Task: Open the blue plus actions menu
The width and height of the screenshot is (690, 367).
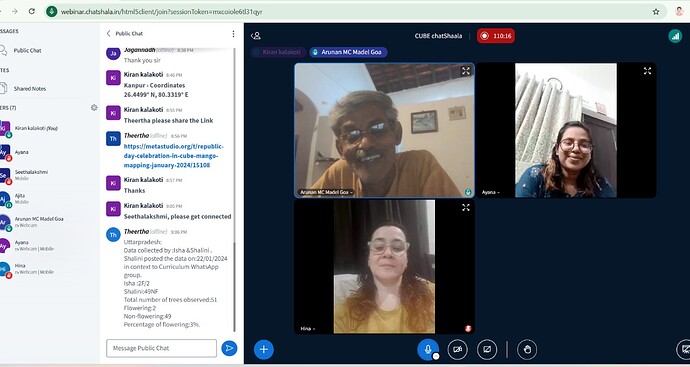Action: pos(264,349)
